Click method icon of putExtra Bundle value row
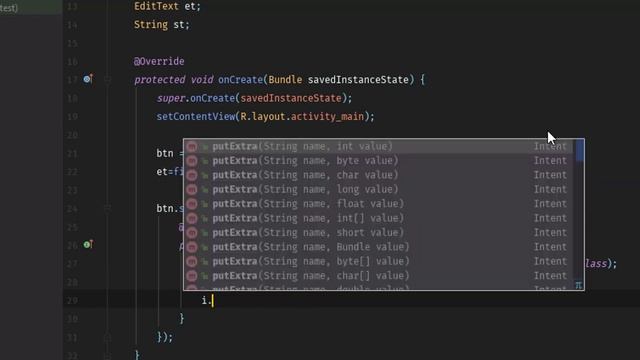Viewport: 640px width, 360px height. click(x=192, y=247)
